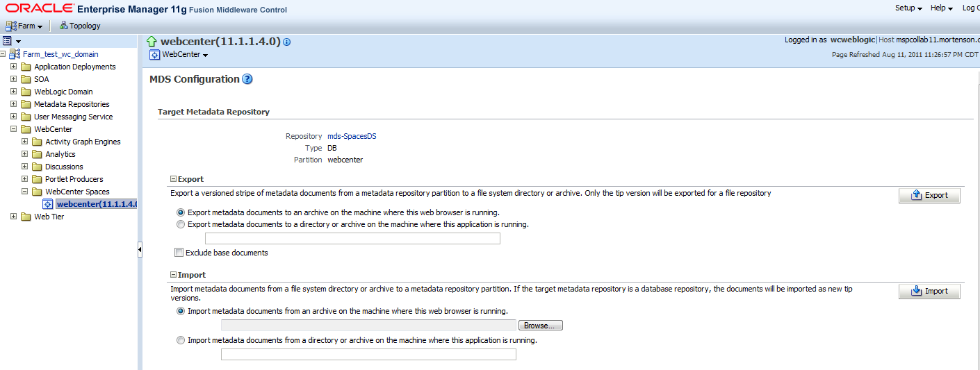Click the info icon beside webcenter(11.1.1.4.0)
Viewport: 980px width, 370px height.
point(287,42)
